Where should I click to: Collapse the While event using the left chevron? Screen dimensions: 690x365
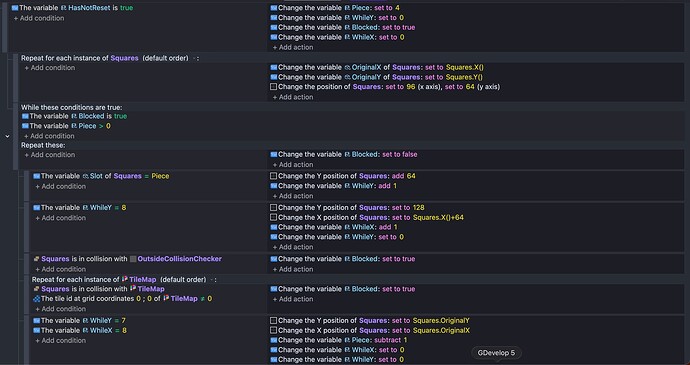tap(7, 136)
